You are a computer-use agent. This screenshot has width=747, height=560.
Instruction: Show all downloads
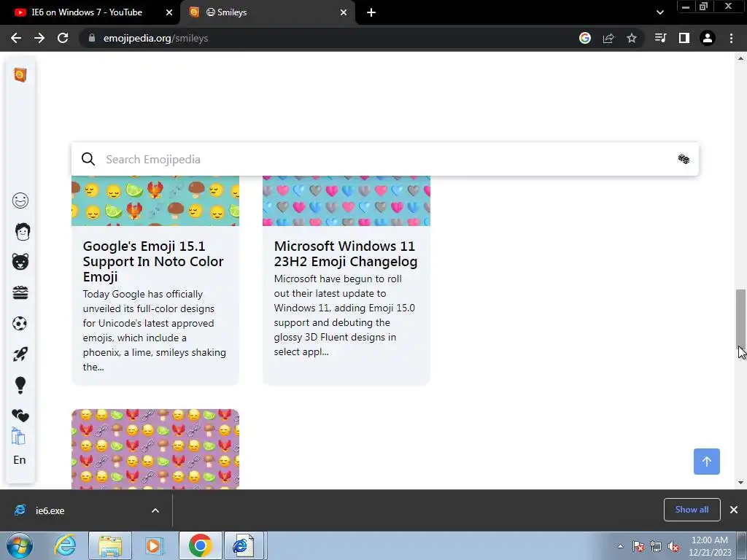pos(692,510)
